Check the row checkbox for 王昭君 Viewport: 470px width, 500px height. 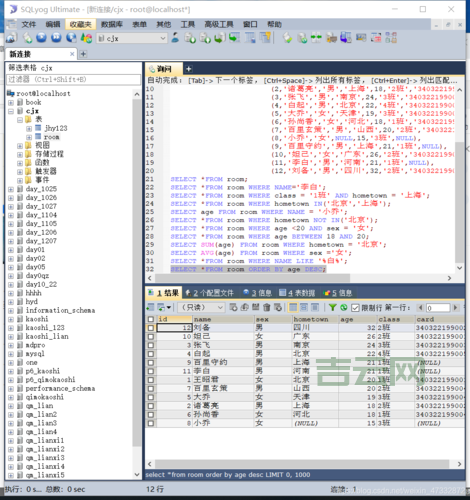[151, 380]
